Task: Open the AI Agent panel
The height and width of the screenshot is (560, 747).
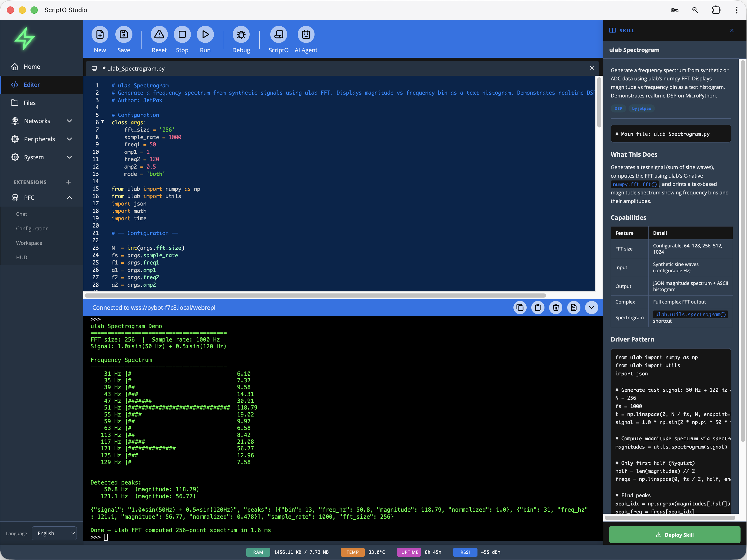Action: pyautogui.click(x=306, y=34)
